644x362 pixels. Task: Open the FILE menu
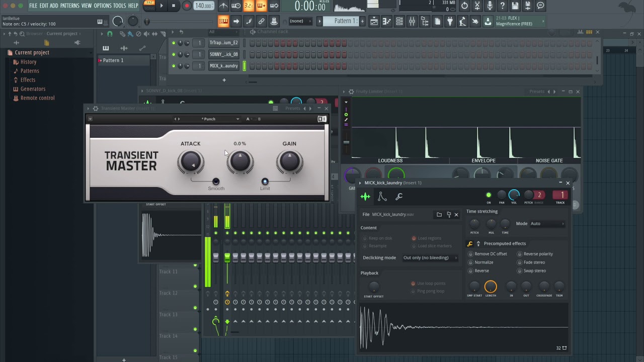pos(33,6)
